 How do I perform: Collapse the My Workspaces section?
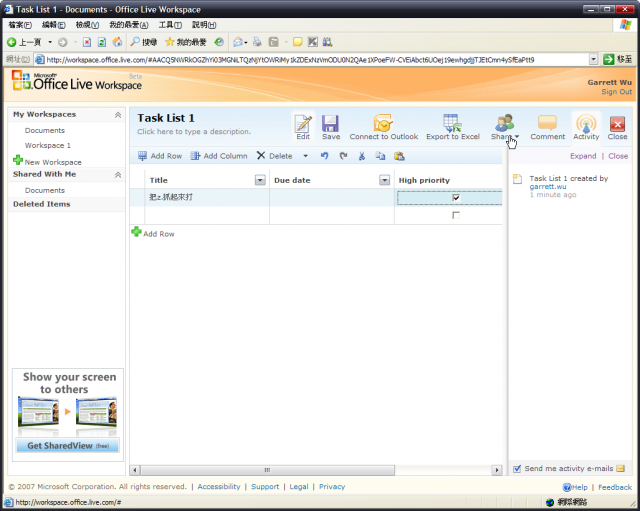[118, 115]
